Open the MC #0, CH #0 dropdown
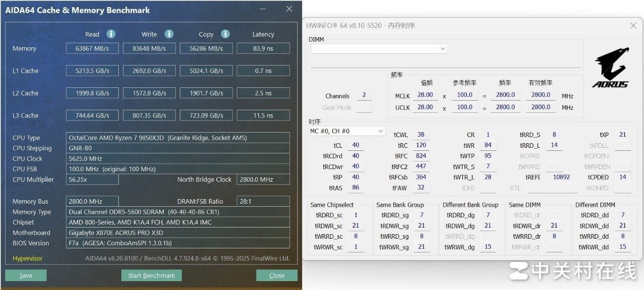The image size is (644, 290). point(347,131)
